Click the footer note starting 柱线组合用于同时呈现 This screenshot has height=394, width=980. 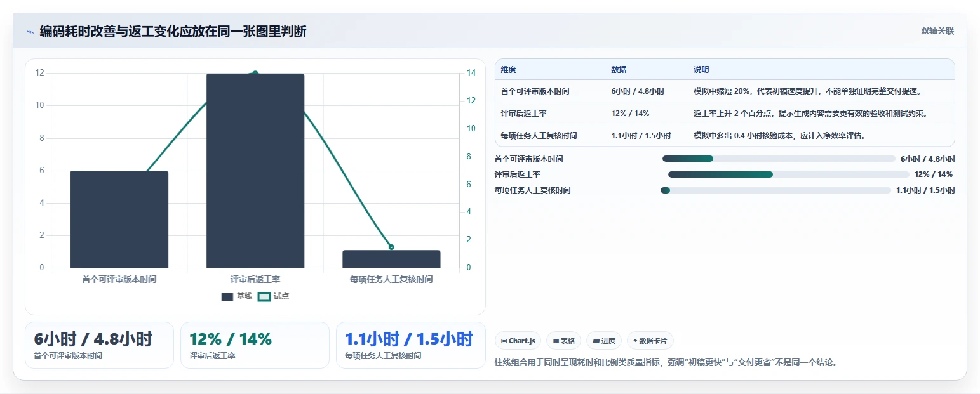click(666, 363)
